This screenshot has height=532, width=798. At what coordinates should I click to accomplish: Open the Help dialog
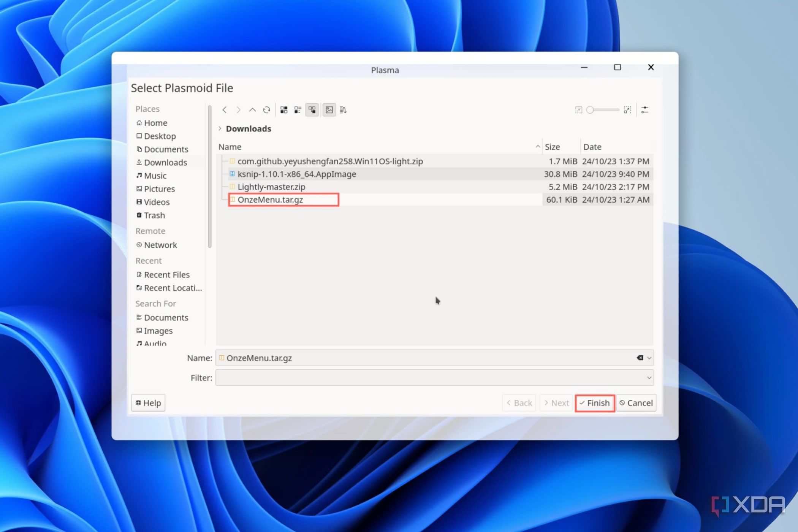pos(148,402)
